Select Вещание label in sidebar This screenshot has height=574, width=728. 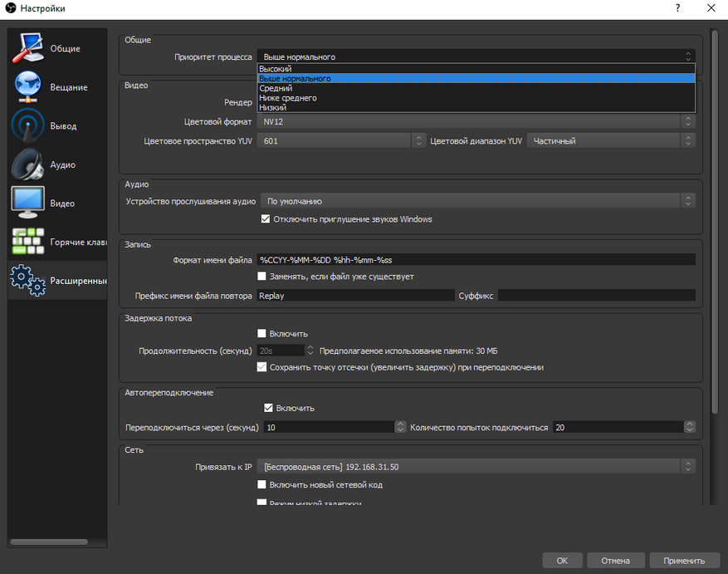coord(69,87)
